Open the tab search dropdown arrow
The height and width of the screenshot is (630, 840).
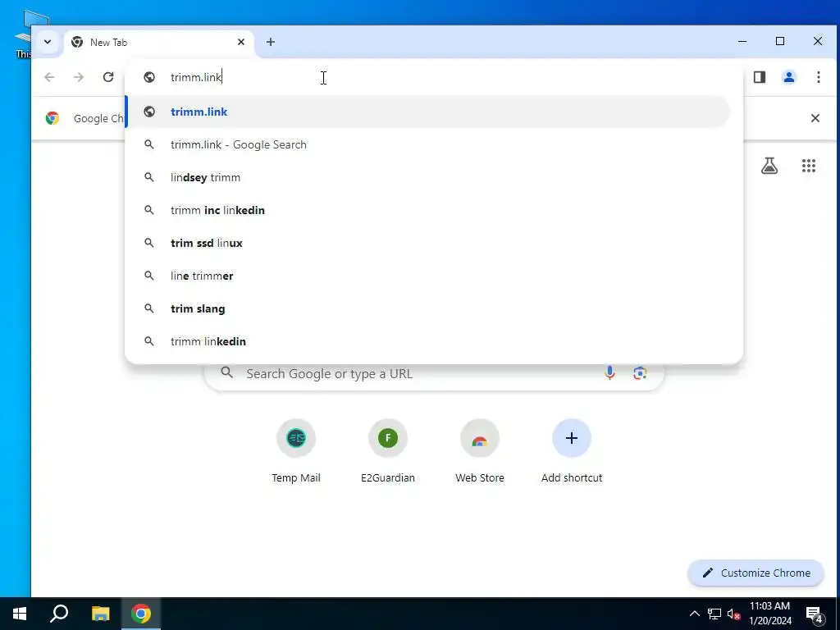click(x=48, y=42)
